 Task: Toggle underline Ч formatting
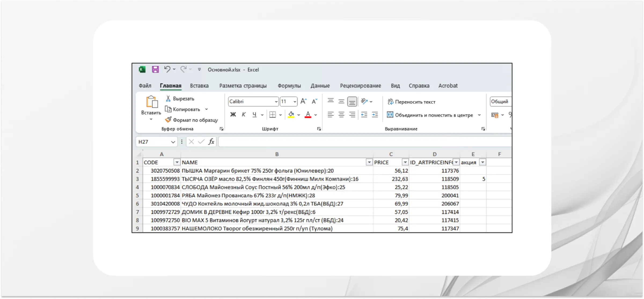(x=254, y=115)
